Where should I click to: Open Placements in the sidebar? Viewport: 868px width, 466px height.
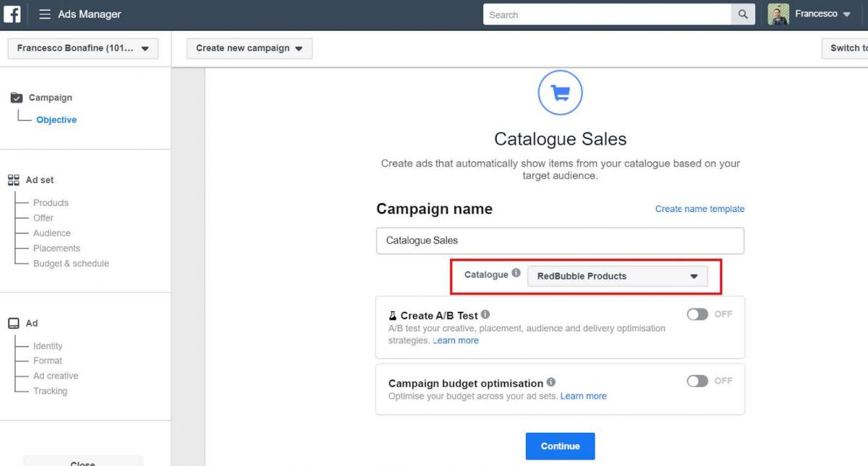[56, 248]
